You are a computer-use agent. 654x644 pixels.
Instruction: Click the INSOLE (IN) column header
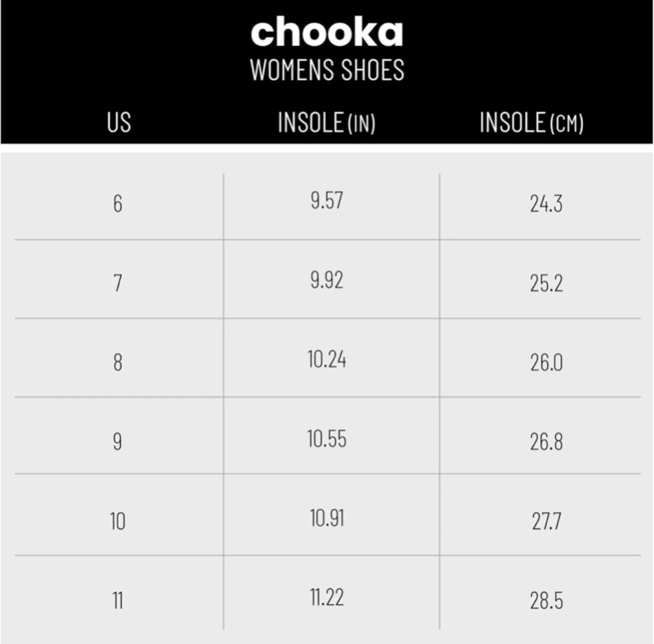pos(327,123)
